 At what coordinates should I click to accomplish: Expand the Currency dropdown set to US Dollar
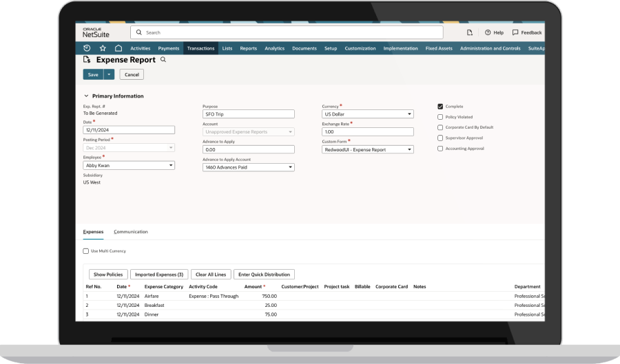[x=368, y=114]
